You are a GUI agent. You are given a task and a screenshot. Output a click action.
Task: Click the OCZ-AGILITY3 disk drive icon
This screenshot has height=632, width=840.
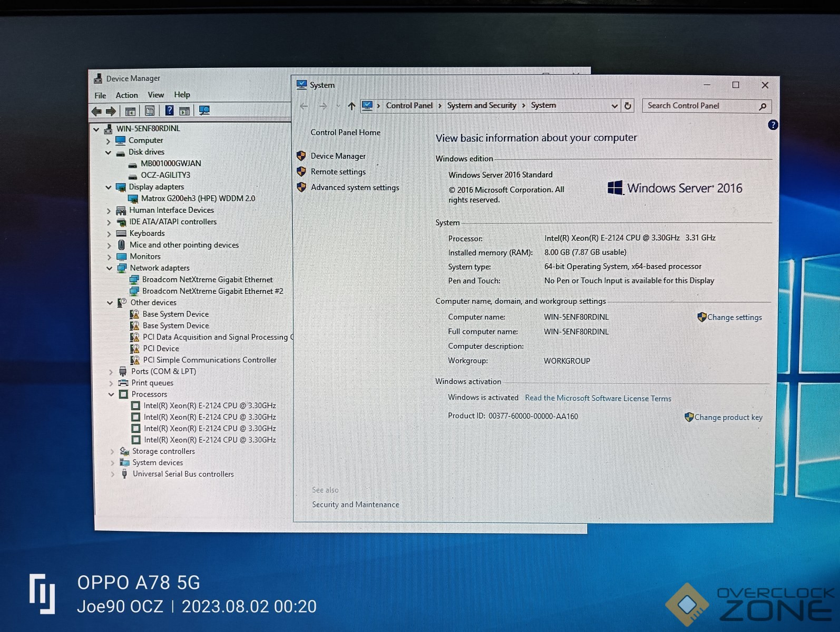[x=133, y=176]
